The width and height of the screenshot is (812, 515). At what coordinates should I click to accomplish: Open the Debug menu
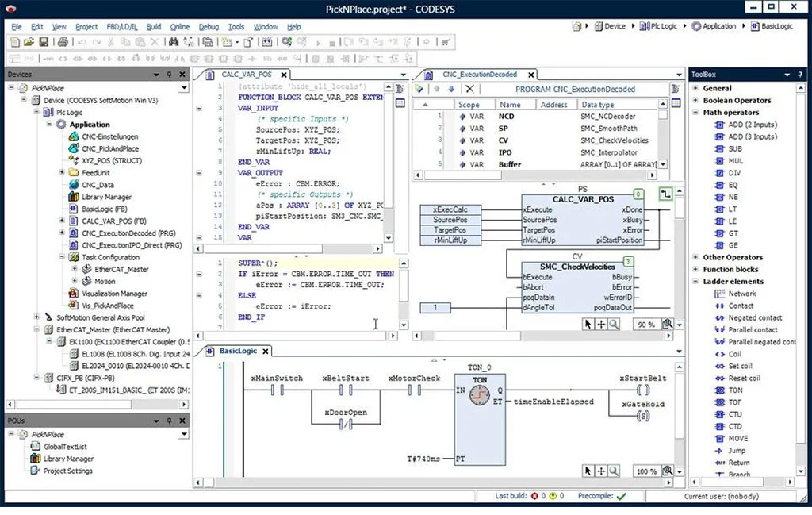coord(209,26)
